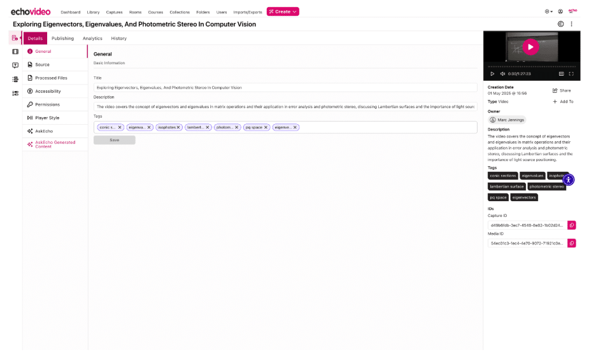Click the Add To plus icon
596x364 pixels.
[x=555, y=101]
